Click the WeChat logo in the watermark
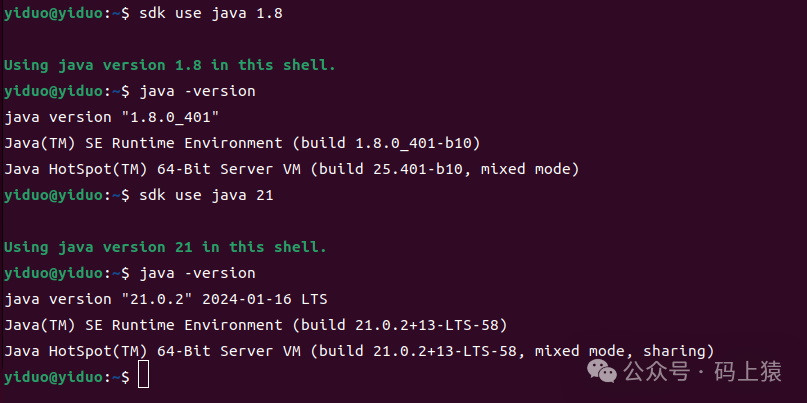 pyautogui.click(x=602, y=371)
